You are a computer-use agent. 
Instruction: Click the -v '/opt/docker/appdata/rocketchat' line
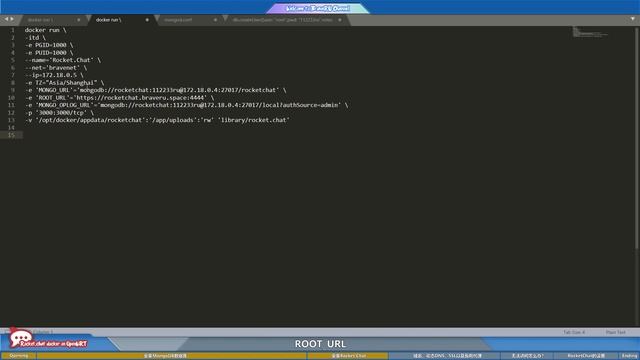pyautogui.click(x=157, y=120)
